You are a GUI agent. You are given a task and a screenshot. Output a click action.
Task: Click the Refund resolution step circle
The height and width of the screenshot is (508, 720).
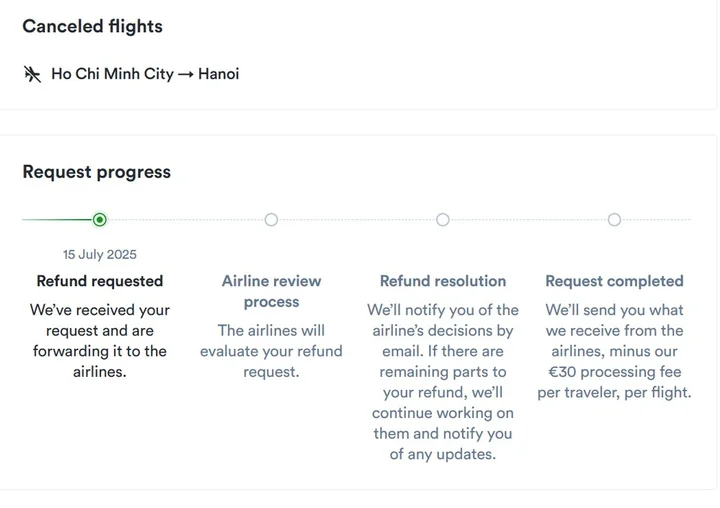(x=443, y=220)
